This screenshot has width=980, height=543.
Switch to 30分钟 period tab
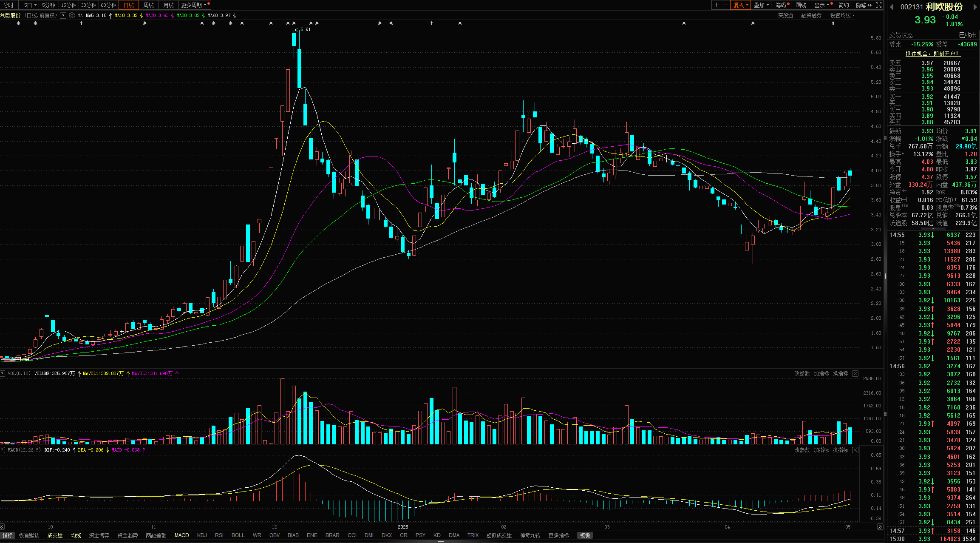88,5
